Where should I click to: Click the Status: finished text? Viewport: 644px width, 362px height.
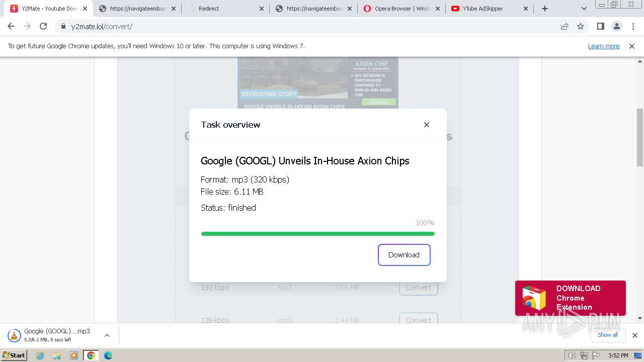click(228, 208)
